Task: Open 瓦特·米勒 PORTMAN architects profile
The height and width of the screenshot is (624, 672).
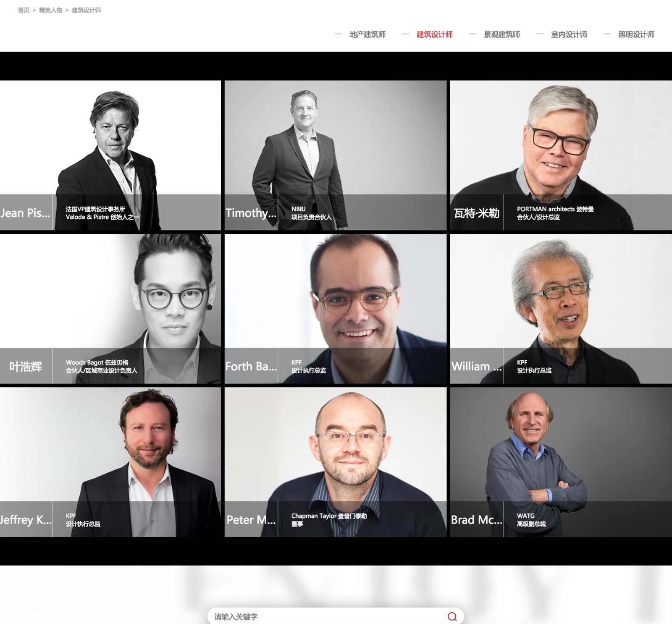Action: tap(561, 155)
